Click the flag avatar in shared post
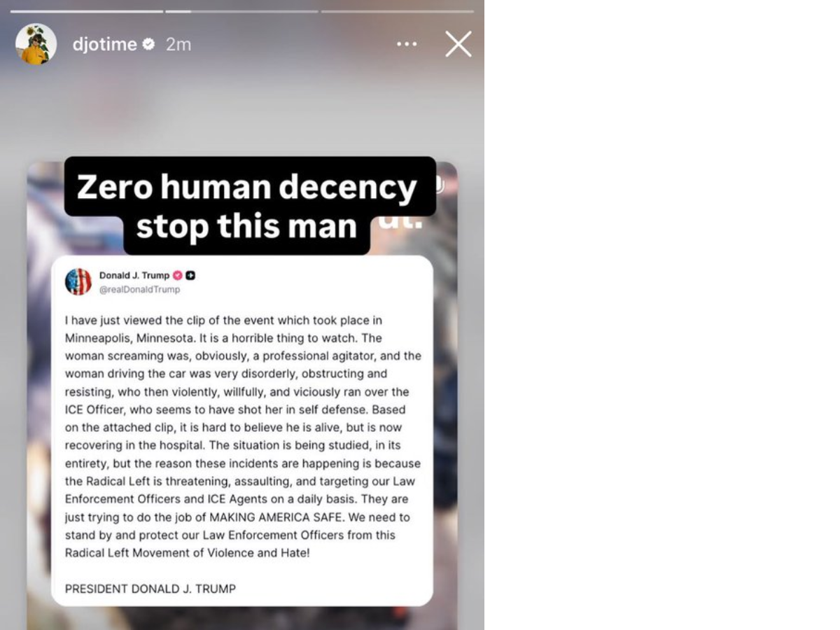Image resolution: width=840 pixels, height=630 pixels. [78, 281]
